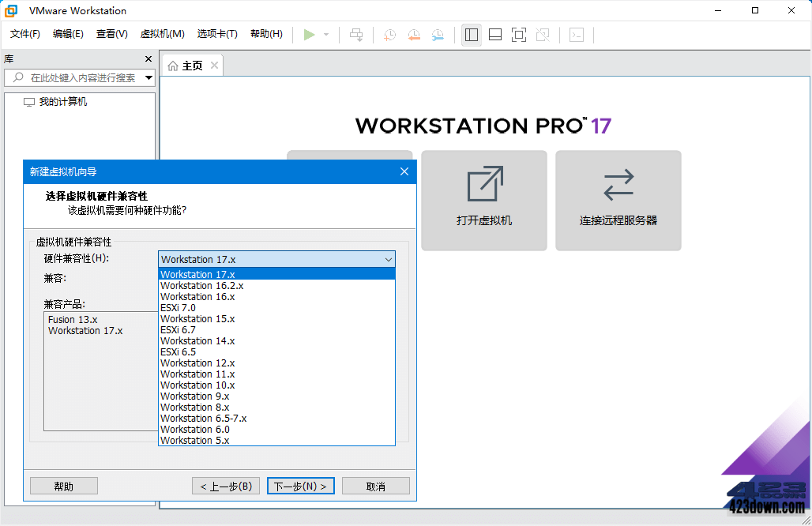This screenshot has width=812, height=526.
Task: Open the 虚拟机(M) menu
Action: pyautogui.click(x=162, y=34)
